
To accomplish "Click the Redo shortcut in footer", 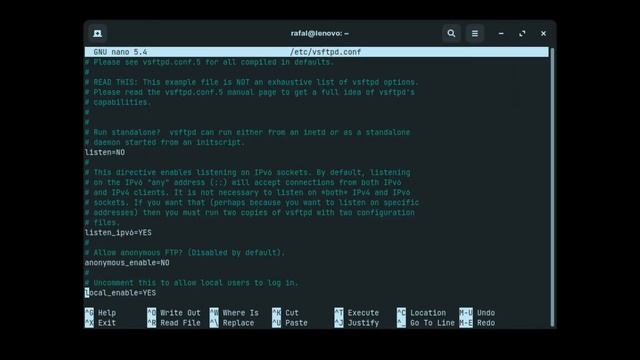I will pyautogui.click(x=477, y=323).
